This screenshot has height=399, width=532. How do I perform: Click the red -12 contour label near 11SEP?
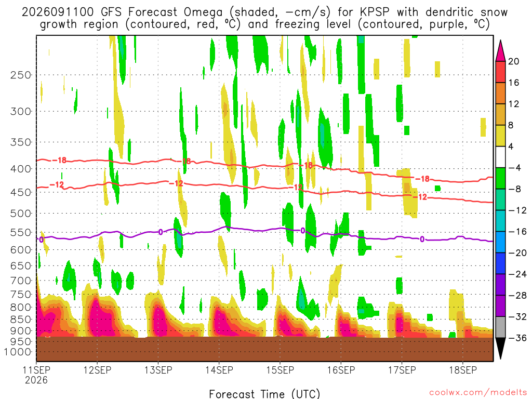[57, 185]
